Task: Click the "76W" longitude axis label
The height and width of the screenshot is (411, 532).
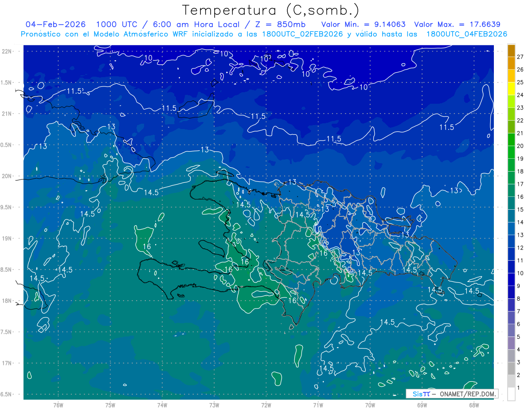Action: [x=58, y=405]
